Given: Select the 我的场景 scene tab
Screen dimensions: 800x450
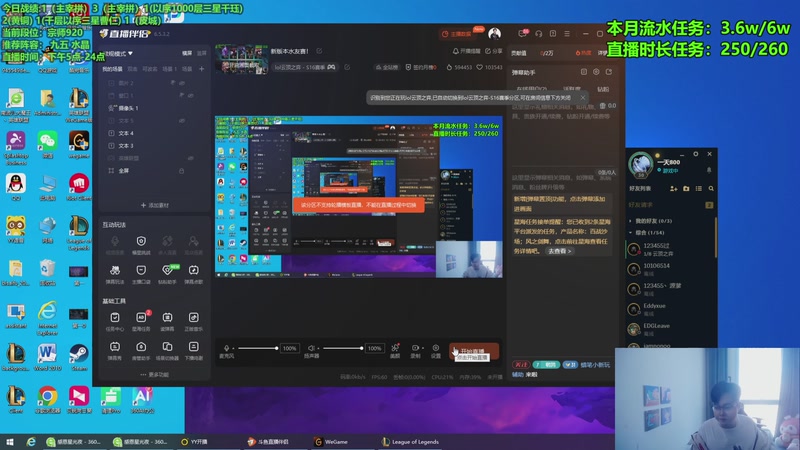Looking at the screenshot, I should pos(112,69).
